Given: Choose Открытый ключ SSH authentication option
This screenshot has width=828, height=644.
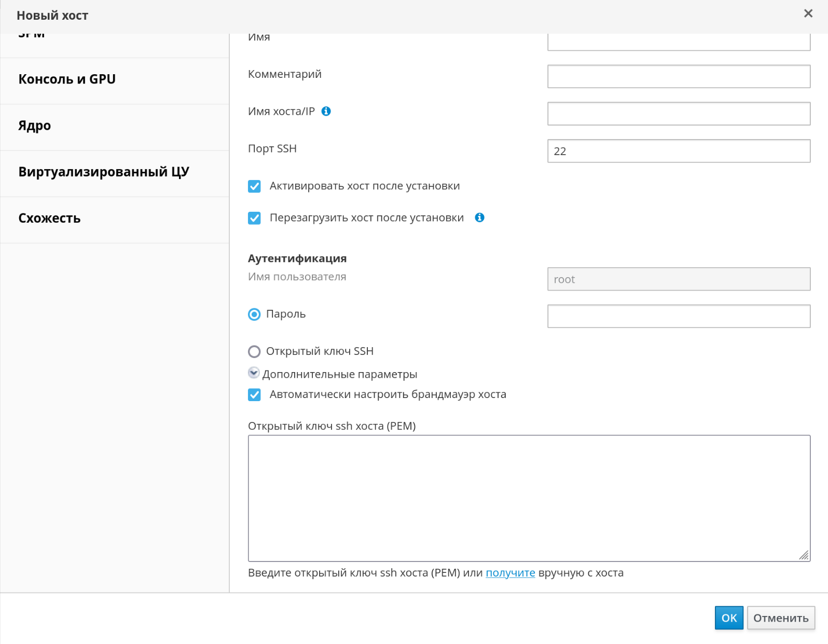Looking at the screenshot, I should [254, 352].
